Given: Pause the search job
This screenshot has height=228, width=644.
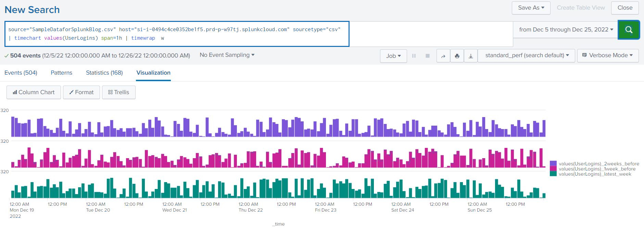Looking at the screenshot, I should (x=414, y=56).
